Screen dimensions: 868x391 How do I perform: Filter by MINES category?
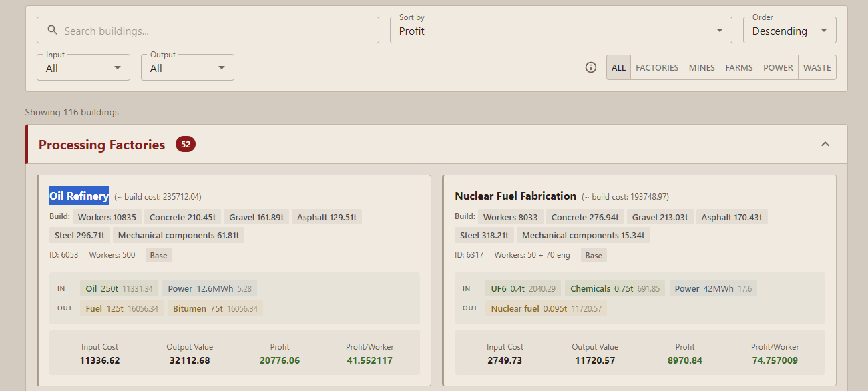tap(702, 67)
